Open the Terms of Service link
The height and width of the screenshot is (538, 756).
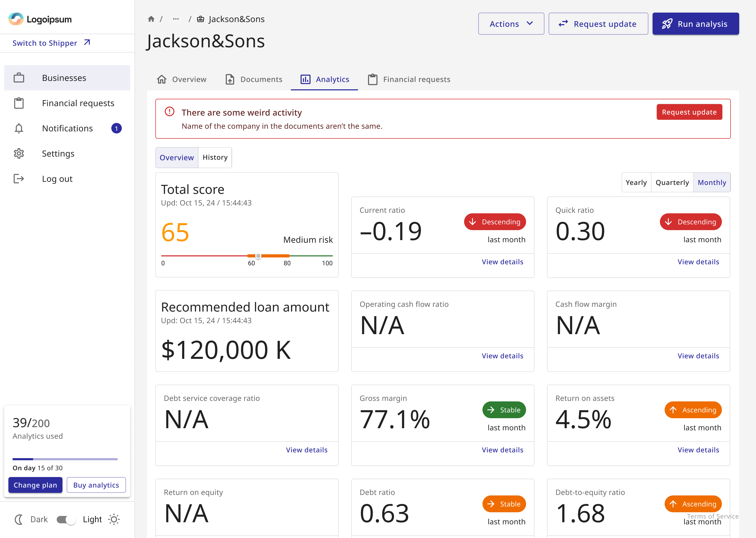tap(713, 516)
